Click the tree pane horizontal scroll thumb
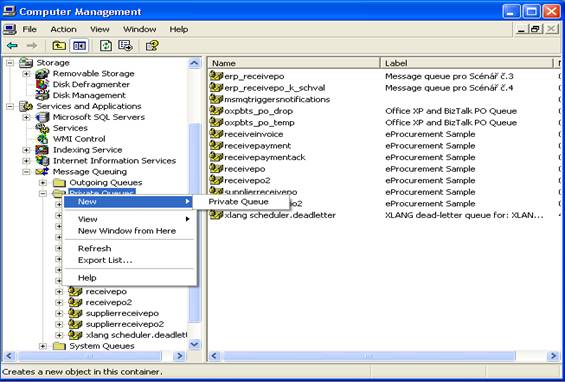The width and height of the screenshot is (565, 382). (90, 356)
